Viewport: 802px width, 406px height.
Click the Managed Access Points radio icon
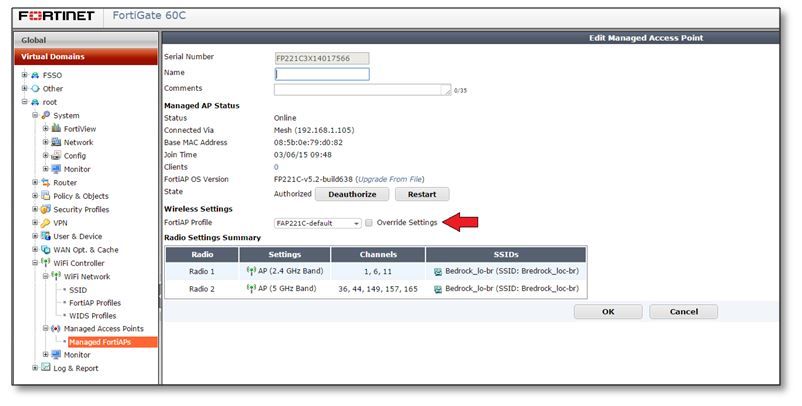pyautogui.click(x=56, y=328)
